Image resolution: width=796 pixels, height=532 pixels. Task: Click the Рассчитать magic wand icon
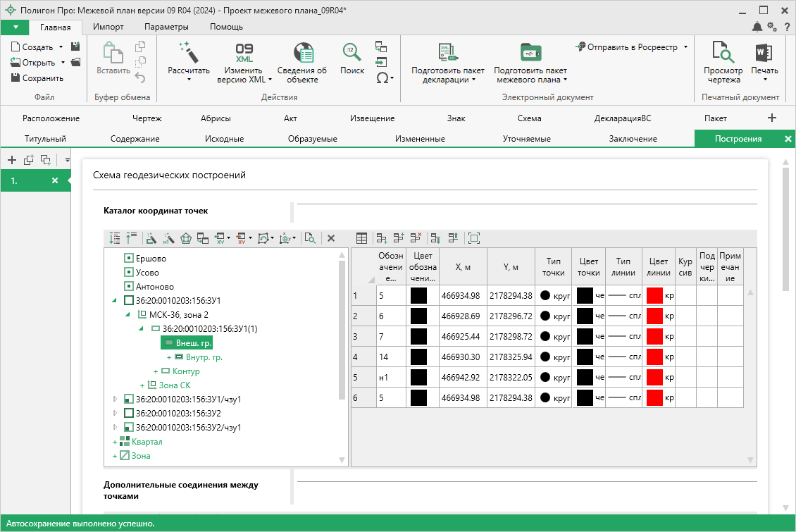tap(188, 53)
